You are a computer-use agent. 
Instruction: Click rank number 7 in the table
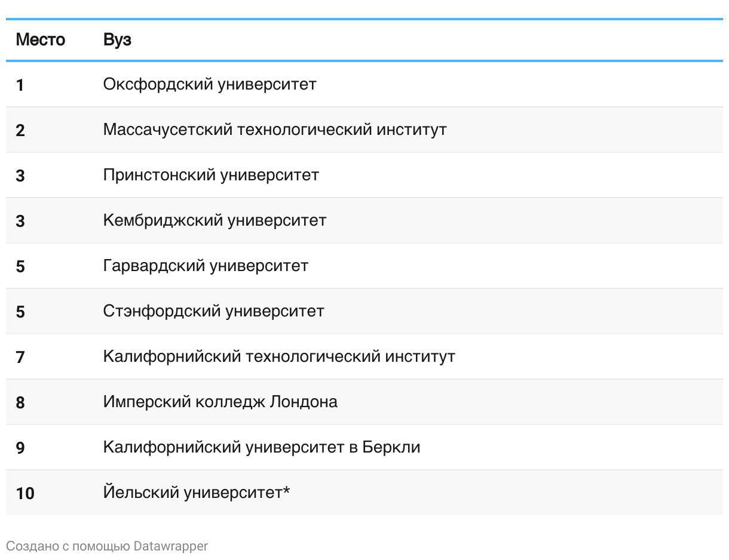pyautogui.click(x=20, y=358)
